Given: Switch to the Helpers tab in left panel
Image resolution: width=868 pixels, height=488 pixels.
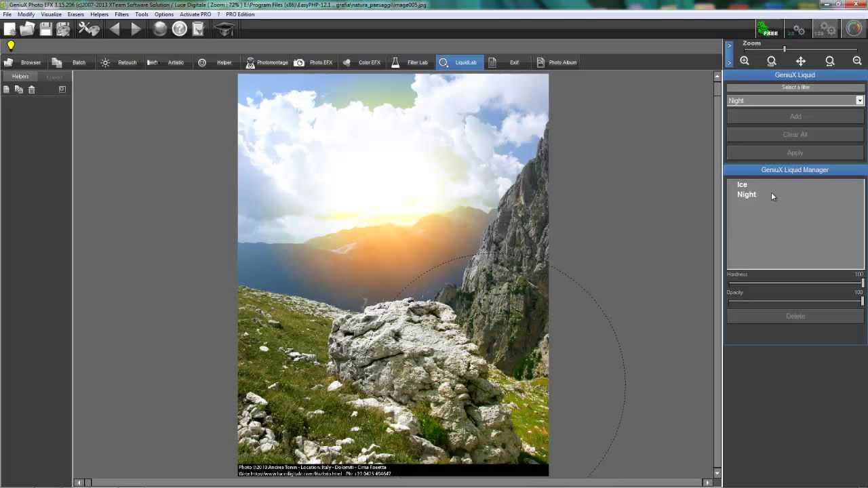Looking at the screenshot, I should 20,77.
